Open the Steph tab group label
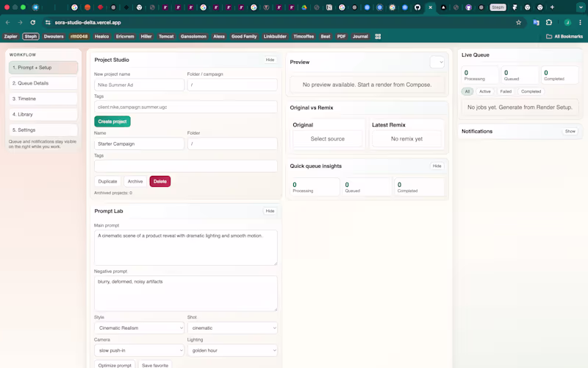 pyautogui.click(x=498, y=7)
